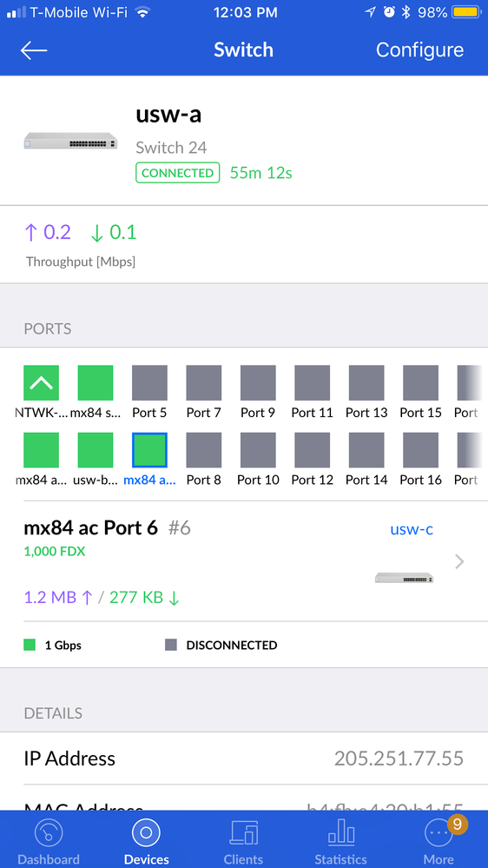Tap the Wi-Fi icon in status bar
Viewport: 488px width, 868px height.
click(x=143, y=12)
